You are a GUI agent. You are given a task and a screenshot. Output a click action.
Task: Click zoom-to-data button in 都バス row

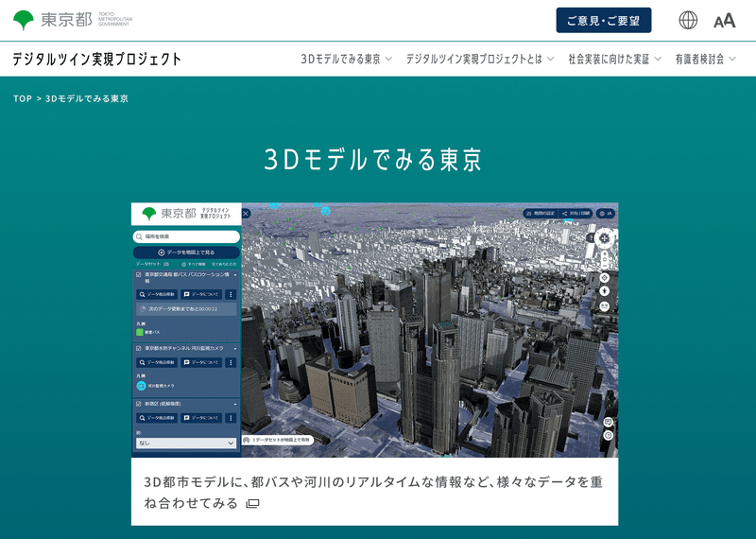157,294
